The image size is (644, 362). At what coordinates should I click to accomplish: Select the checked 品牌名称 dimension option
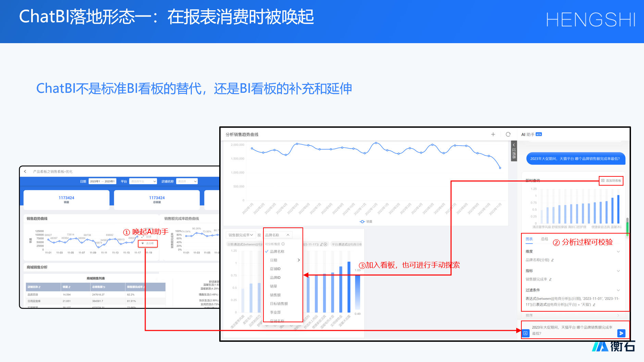tap(277, 251)
